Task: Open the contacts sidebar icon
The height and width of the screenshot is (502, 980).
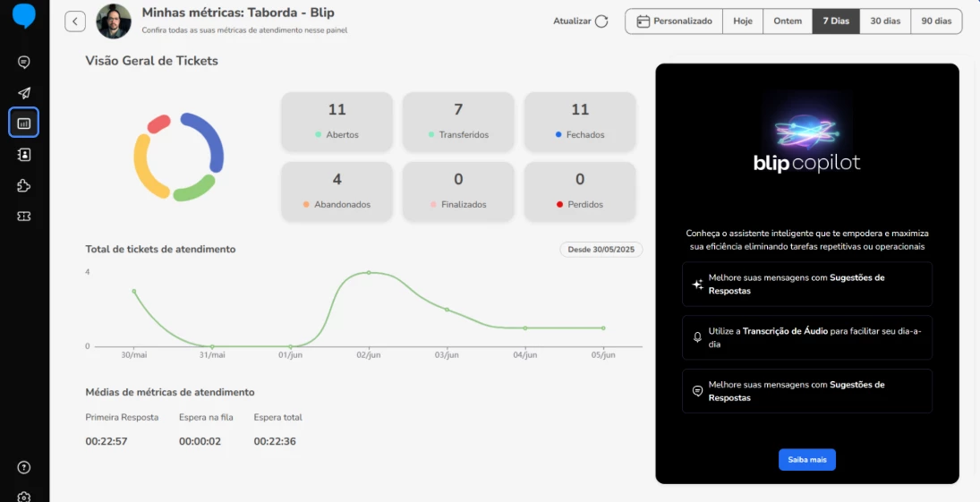Action: tap(24, 155)
